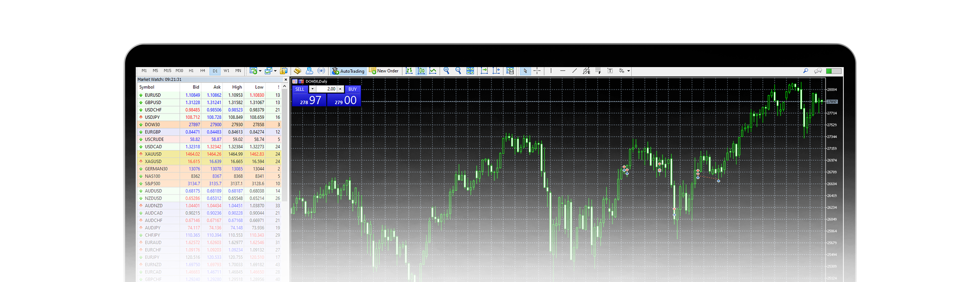The image size is (980, 282).
Task: Open the new chart icon
Action: (x=253, y=71)
